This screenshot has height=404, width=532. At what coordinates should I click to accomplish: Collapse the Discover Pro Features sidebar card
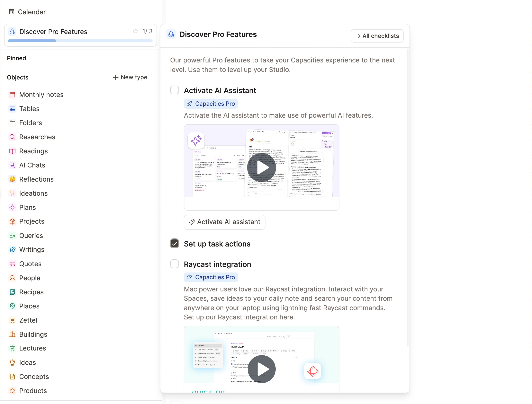click(x=53, y=32)
